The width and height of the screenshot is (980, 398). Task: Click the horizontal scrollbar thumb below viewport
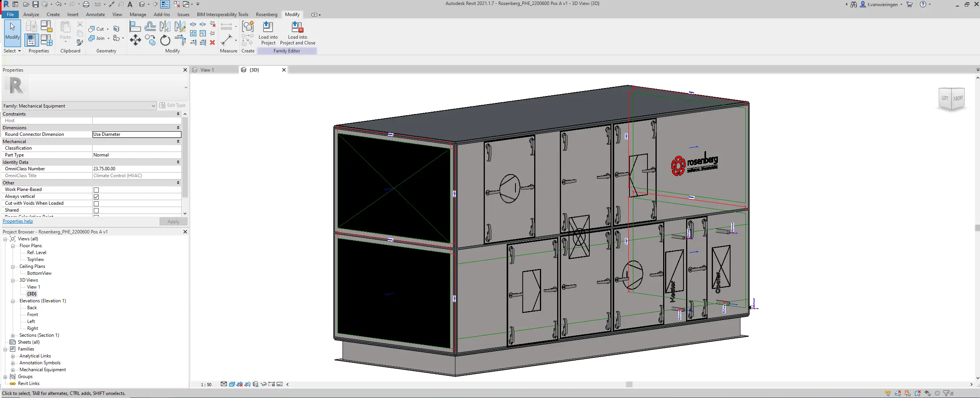pyautogui.click(x=629, y=384)
